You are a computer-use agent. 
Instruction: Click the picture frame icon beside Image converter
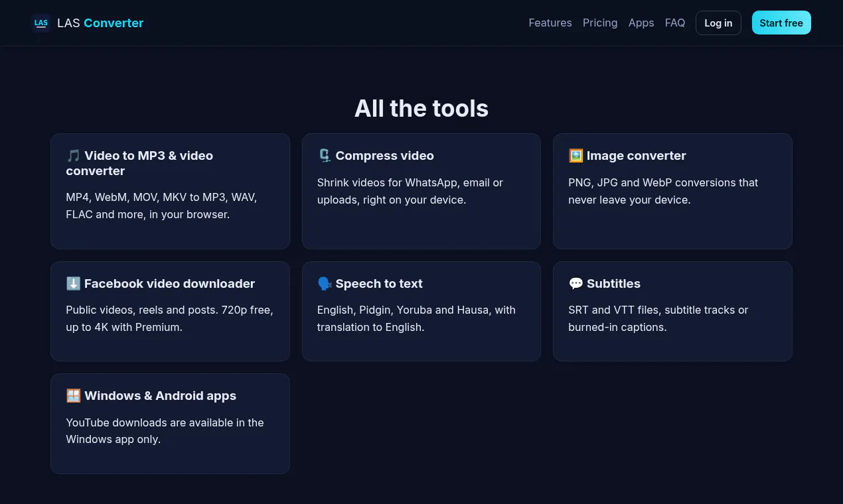pos(575,156)
